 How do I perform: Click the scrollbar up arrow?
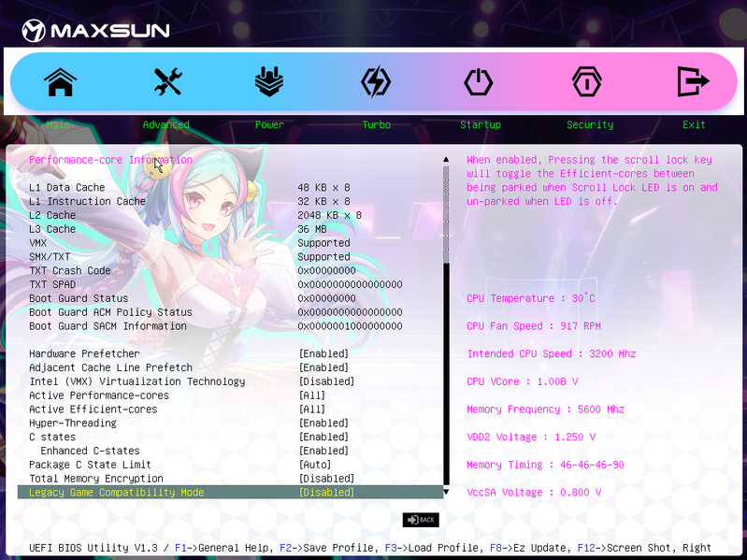tap(446, 160)
